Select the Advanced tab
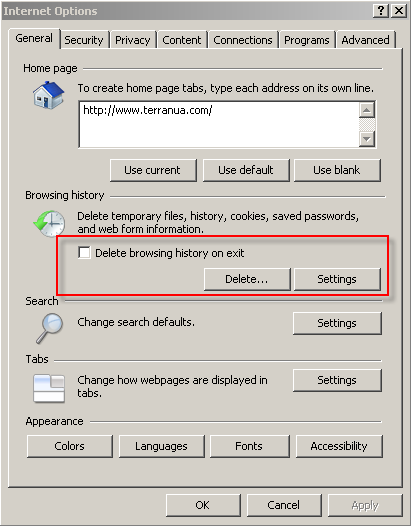This screenshot has width=411, height=526. (365, 40)
